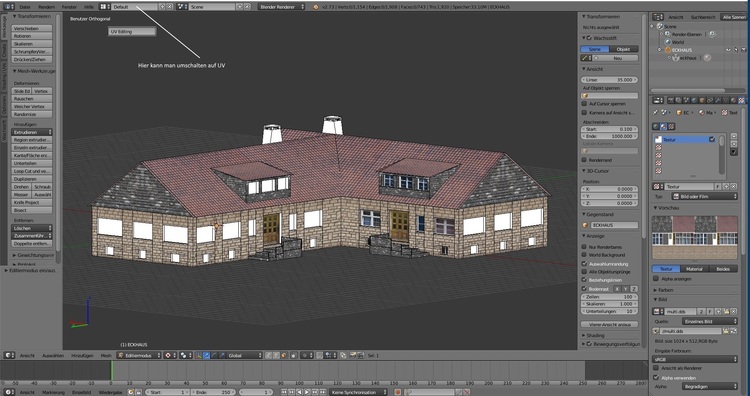Viewport: 750px width, 396px height.
Task: Open the sRGB color space dropdown
Action: click(695, 359)
